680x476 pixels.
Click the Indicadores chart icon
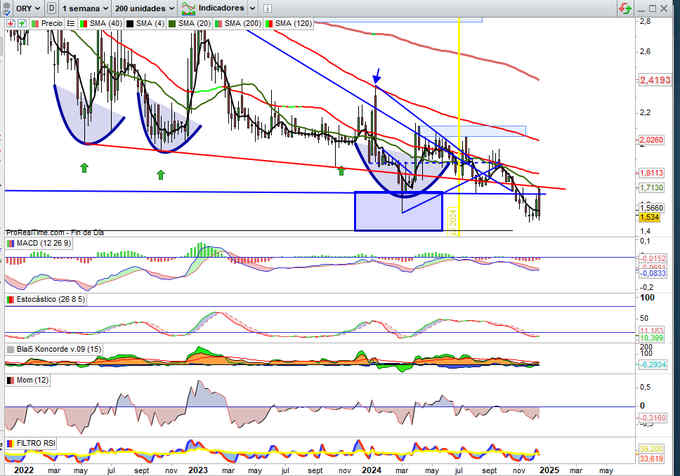[188, 8]
